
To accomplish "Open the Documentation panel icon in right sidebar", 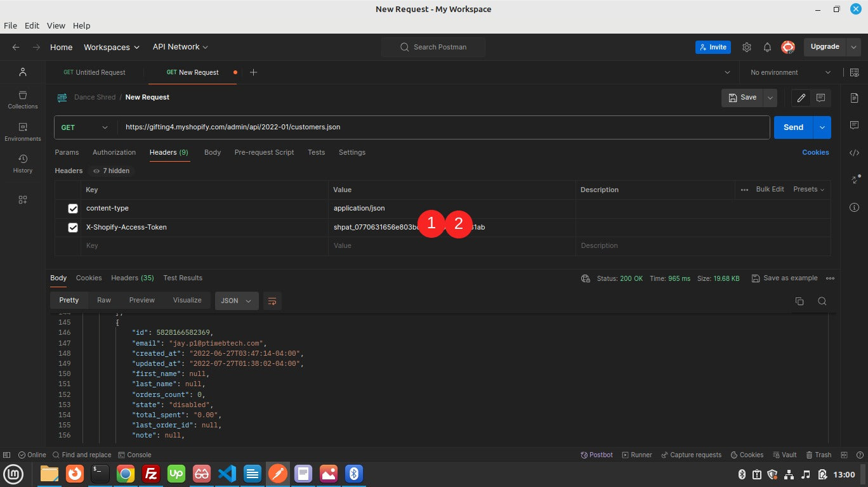I will pos(854,98).
